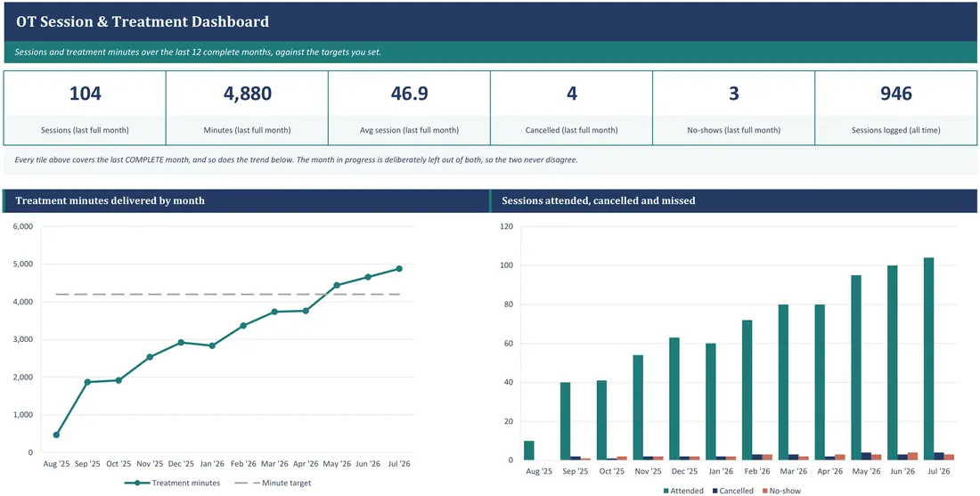Screen dimensions: 980x496
Task: Select 'Treatment minutes delivered by month' heading
Action: coord(110,201)
